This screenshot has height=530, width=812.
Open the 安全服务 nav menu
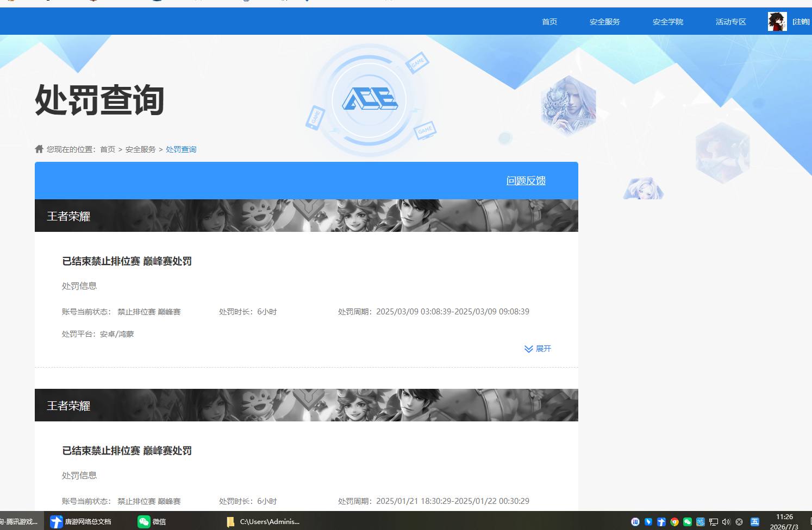pos(605,22)
